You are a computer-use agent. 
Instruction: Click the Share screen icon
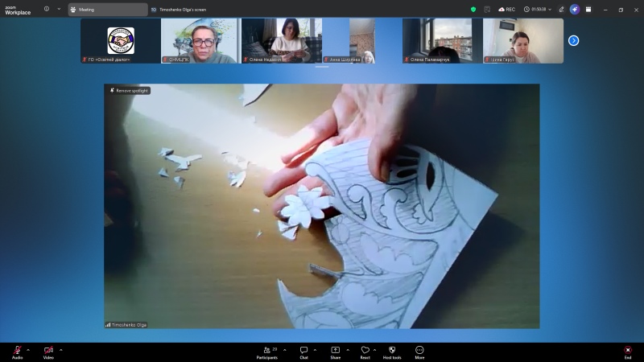(335, 351)
